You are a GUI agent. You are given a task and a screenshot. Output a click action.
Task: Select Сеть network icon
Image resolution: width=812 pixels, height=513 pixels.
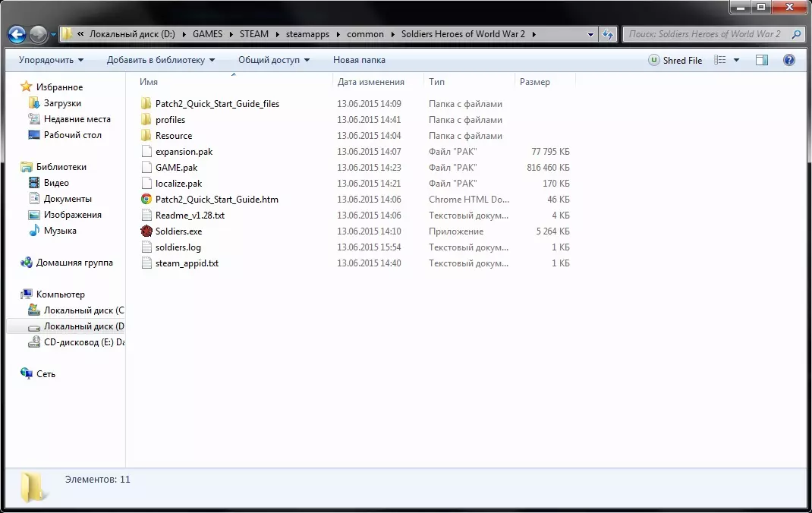click(27, 373)
